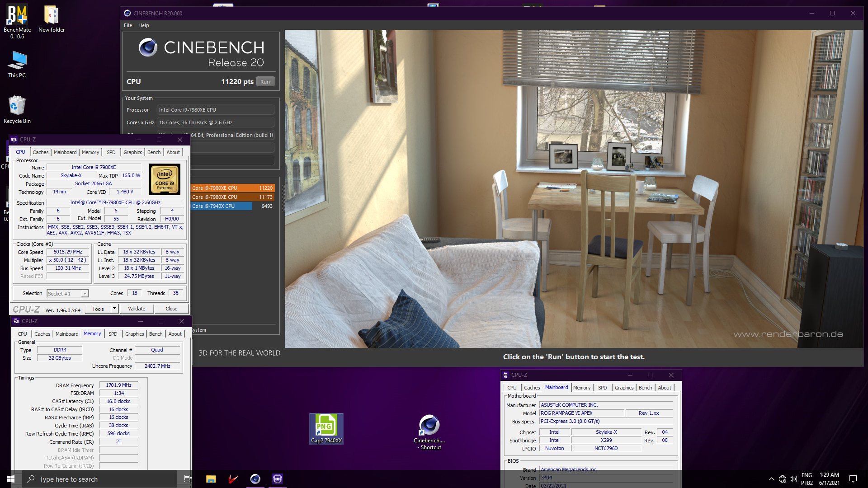Switch to CPU-Z taskbar icon

point(278,479)
